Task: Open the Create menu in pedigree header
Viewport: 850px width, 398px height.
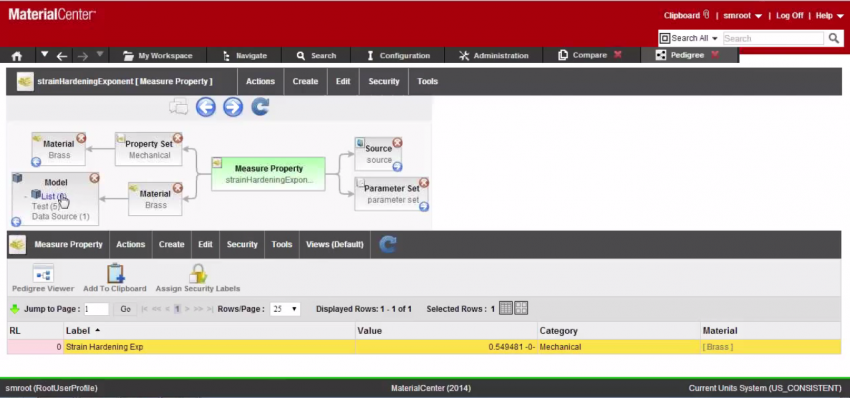Action: tap(305, 81)
